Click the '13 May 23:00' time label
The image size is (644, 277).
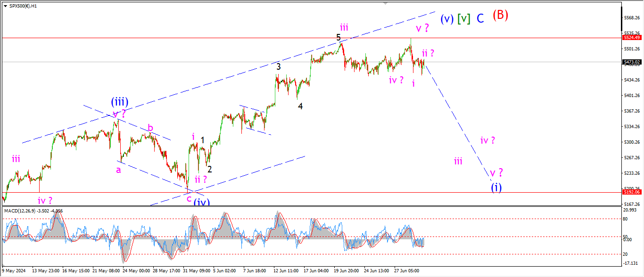(46, 271)
